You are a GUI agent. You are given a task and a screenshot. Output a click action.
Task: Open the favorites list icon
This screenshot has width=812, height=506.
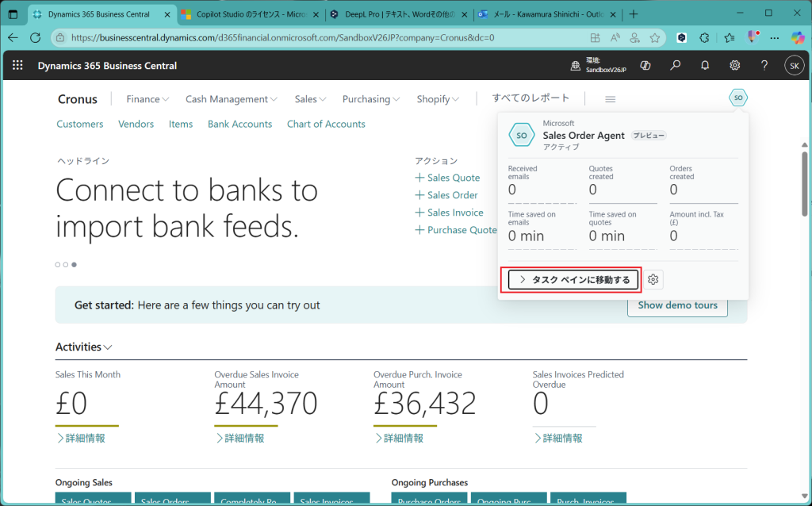point(730,37)
